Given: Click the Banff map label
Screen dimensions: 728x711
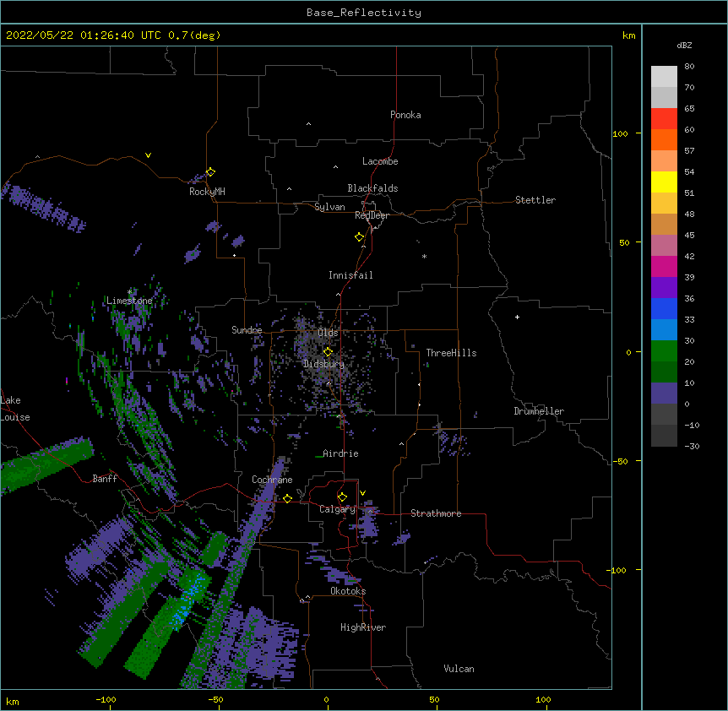Looking at the screenshot, I should coord(105,479).
